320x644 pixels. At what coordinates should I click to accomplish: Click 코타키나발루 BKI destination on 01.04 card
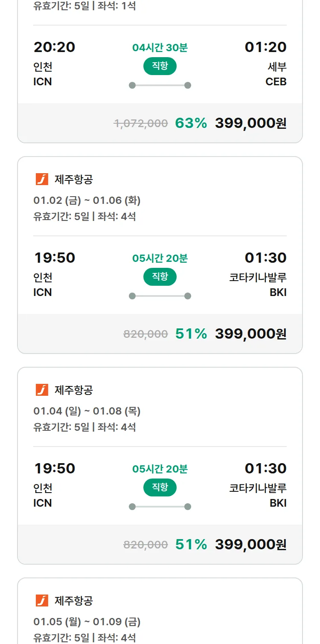coord(258,495)
